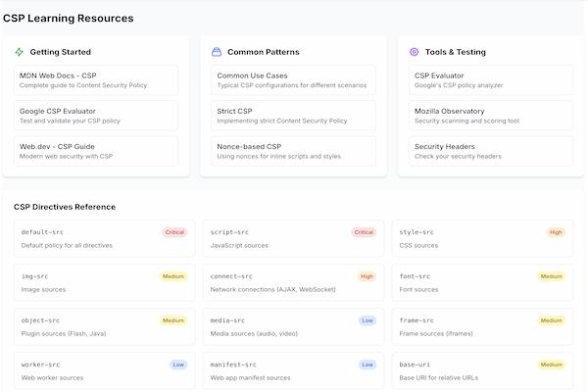Click the Common Patterns section title
588x392 pixels.
pos(264,52)
